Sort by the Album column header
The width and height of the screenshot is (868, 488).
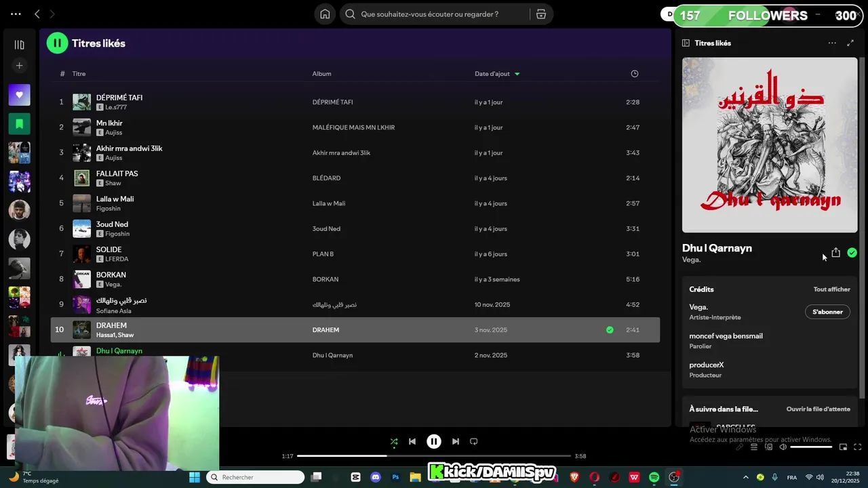(x=321, y=74)
